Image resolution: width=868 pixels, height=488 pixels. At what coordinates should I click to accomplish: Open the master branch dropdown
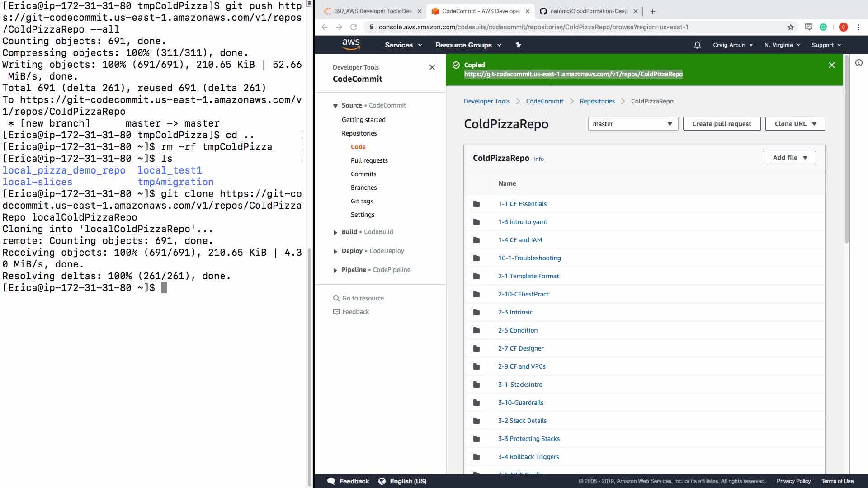[632, 124]
